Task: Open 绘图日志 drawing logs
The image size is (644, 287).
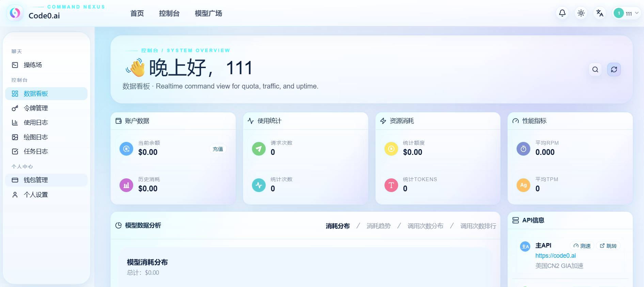Action: coord(35,137)
